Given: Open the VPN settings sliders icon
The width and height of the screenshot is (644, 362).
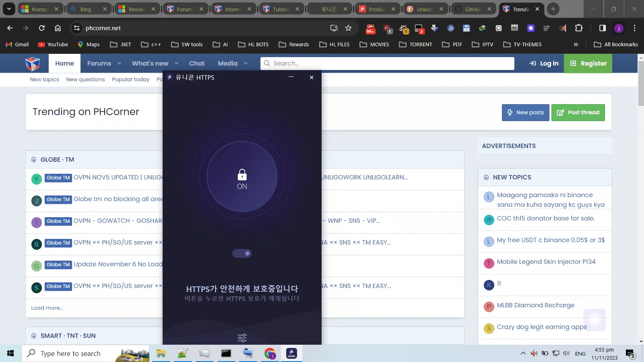Looking at the screenshot, I should click(x=242, y=338).
